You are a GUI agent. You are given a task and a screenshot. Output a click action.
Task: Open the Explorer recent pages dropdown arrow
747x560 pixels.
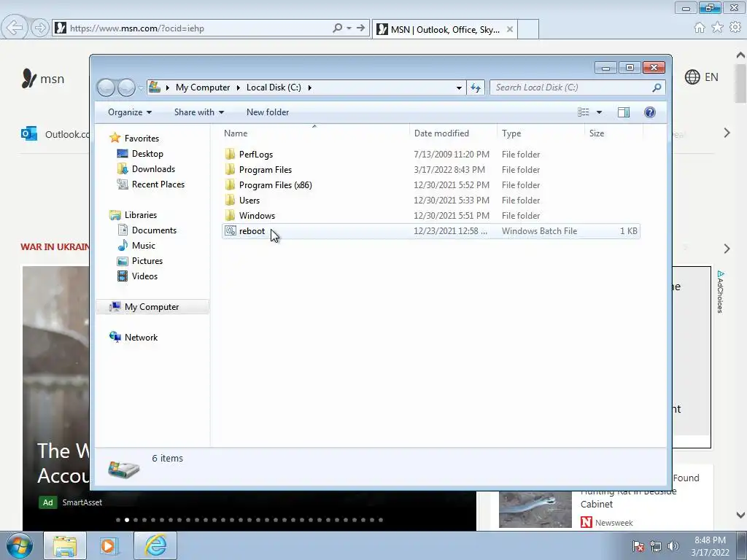(141, 88)
